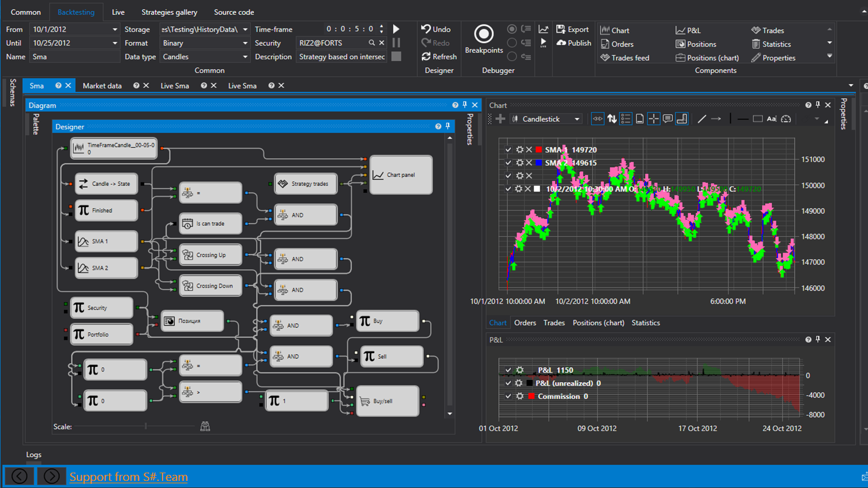Add the Orders component
Image resolution: width=868 pixels, height=488 pixels.
[x=617, y=44]
